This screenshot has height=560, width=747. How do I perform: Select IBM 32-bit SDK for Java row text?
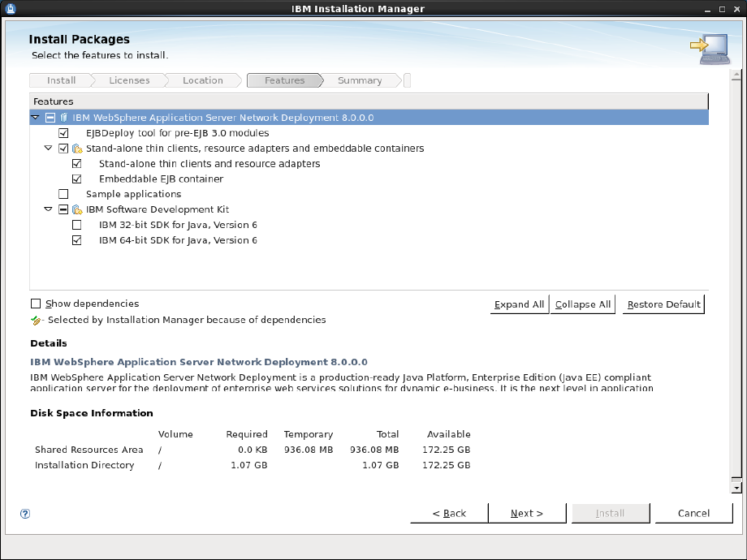point(178,225)
